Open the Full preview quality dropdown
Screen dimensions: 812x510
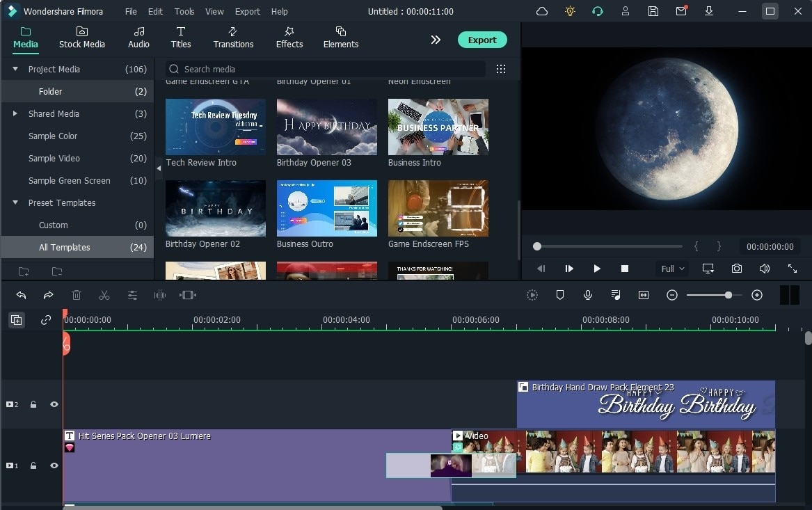tap(673, 269)
